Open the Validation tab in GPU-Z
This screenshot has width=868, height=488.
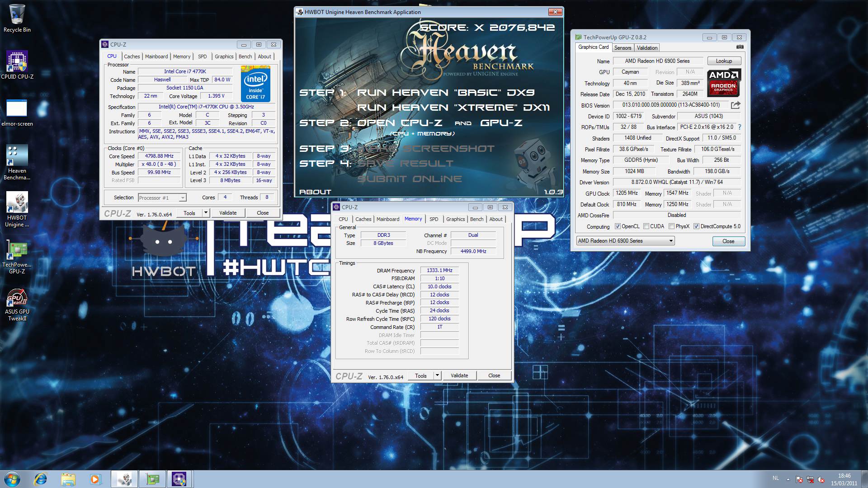647,48
